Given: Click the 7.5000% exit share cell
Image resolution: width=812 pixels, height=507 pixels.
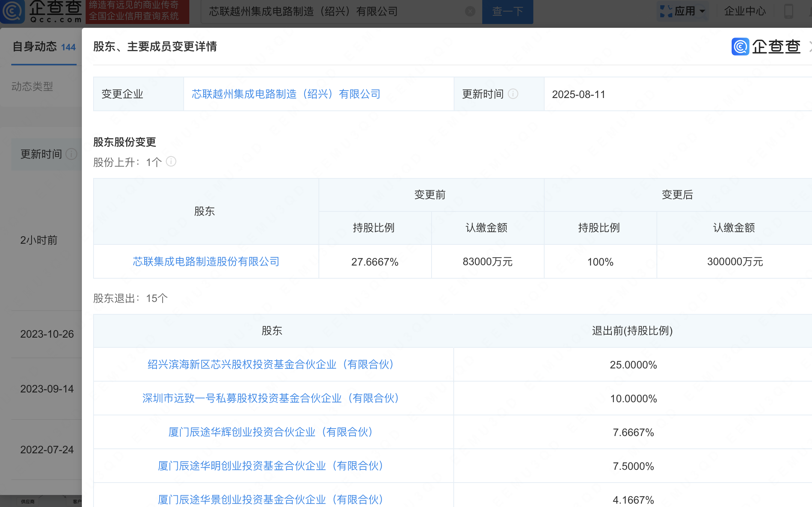Looking at the screenshot, I should tap(633, 466).
